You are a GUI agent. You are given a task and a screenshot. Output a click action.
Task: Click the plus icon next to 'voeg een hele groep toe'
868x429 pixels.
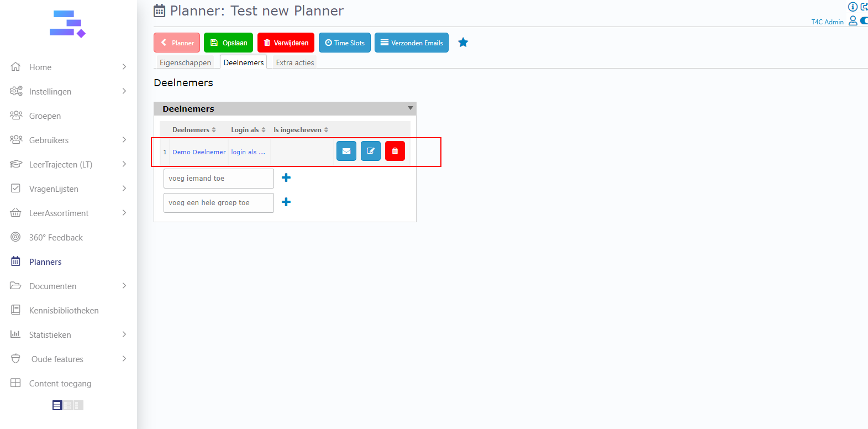[286, 202]
